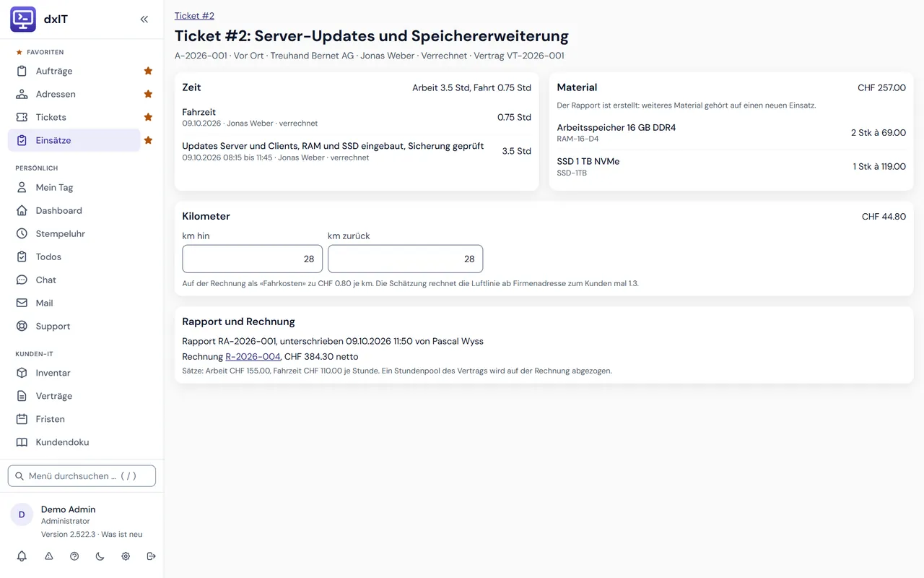Screen dimensions: 924x578
Task: Go to Dashboard
Action: click(82, 210)
